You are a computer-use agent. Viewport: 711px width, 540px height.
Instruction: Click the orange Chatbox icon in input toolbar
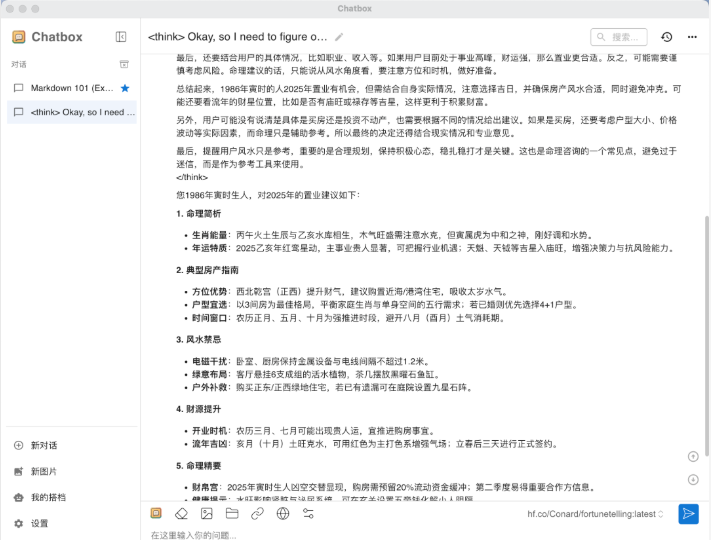tap(156, 513)
